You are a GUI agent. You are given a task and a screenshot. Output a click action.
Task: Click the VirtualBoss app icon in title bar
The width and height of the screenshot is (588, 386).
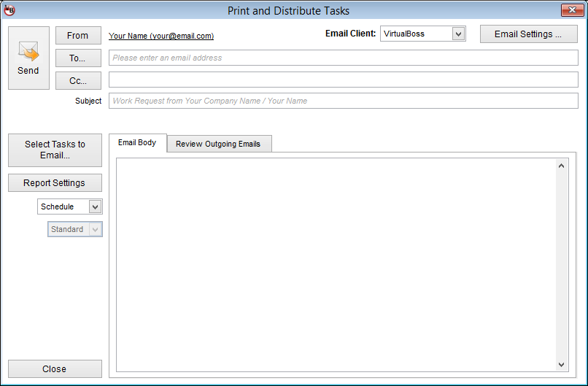[9, 10]
